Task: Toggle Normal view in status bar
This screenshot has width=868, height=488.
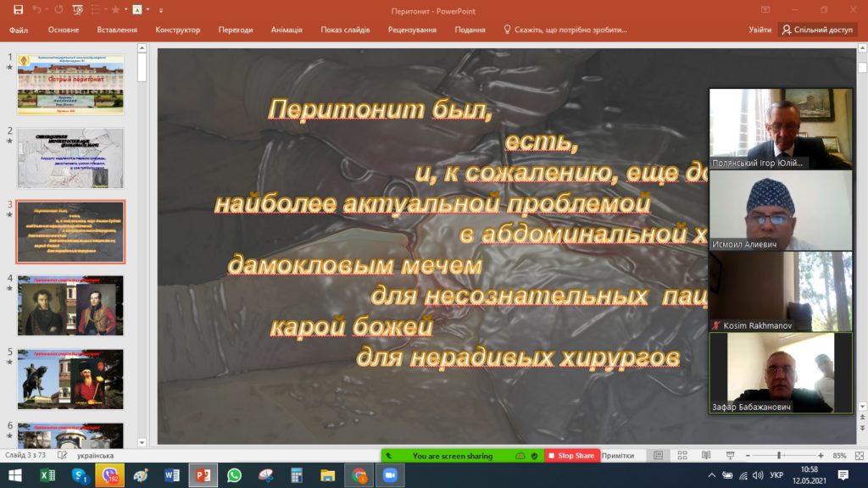Action: [x=659, y=456]
